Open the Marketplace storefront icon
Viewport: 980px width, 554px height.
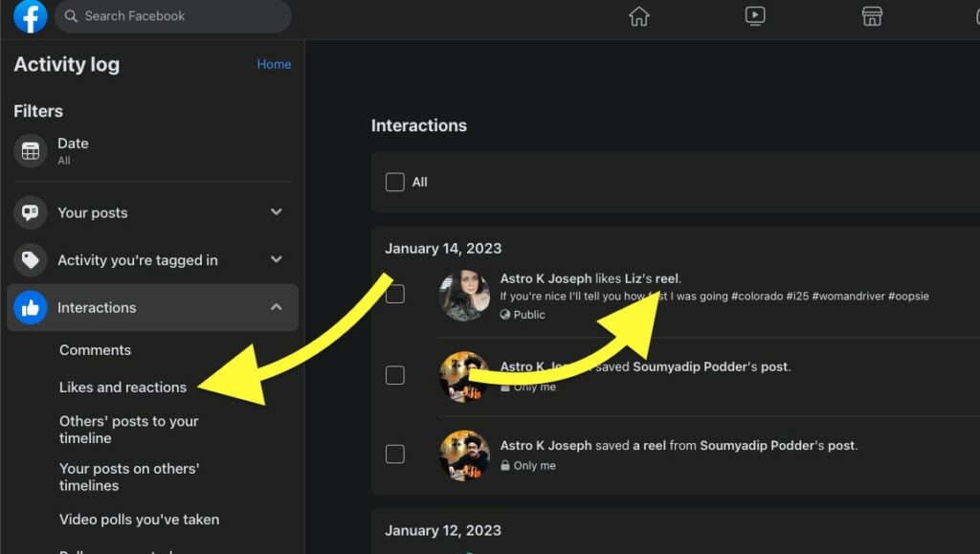[872, 16]
